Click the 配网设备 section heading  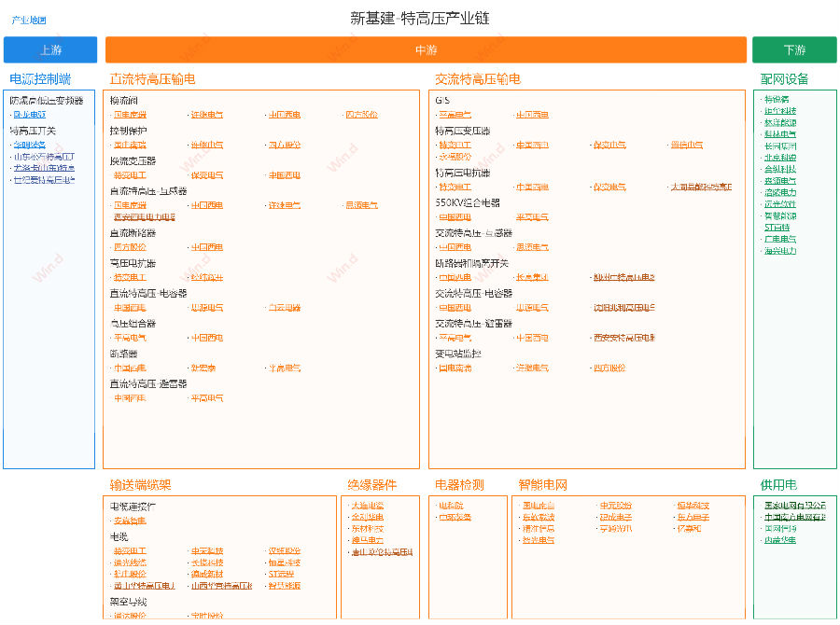[x=784, y=79]
